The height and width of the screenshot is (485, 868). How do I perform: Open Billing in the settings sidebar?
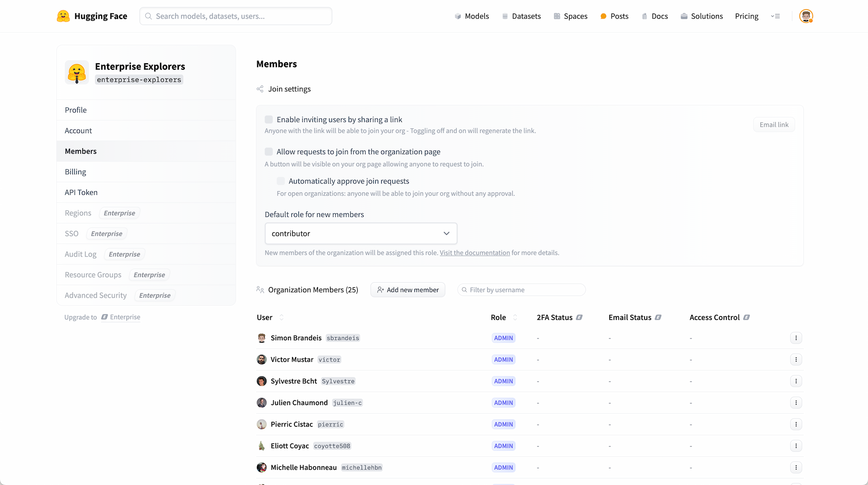75,172
